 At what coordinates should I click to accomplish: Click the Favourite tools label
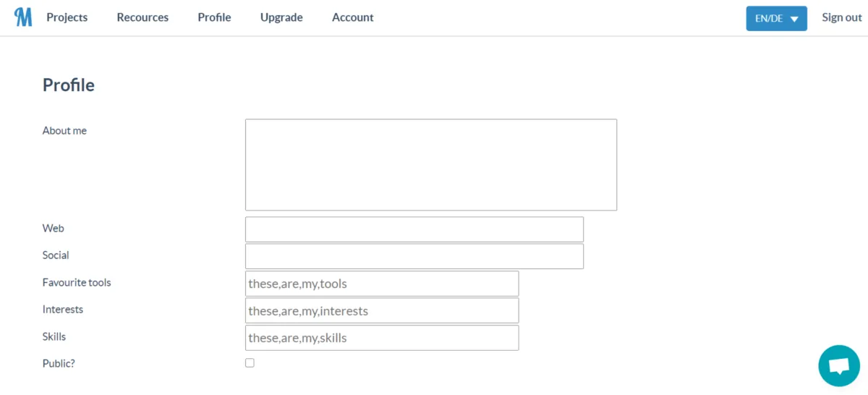(77, 282)
